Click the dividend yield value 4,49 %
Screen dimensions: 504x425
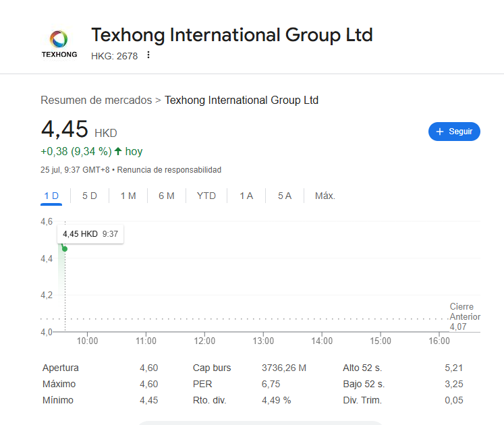pyautogui.click(x=276, y=400)
